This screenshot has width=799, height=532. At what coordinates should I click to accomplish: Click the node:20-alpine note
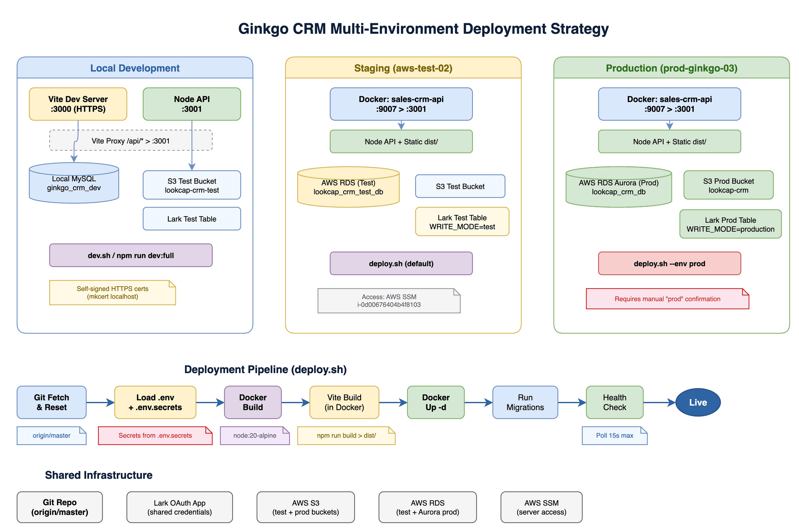[x=255, y=436]
